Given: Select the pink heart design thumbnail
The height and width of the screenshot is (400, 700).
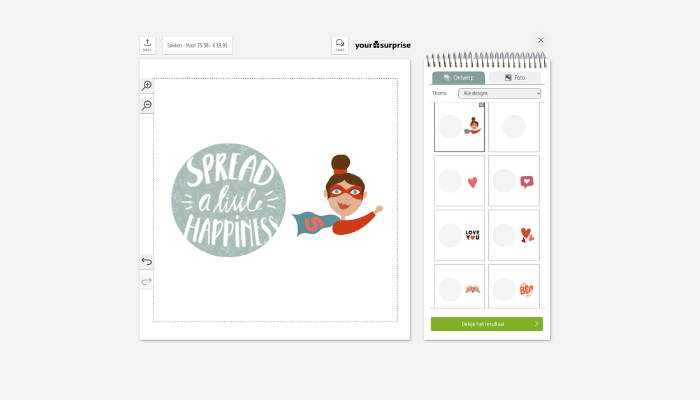Looking at the screenshot, I should [x=459, y=181].
